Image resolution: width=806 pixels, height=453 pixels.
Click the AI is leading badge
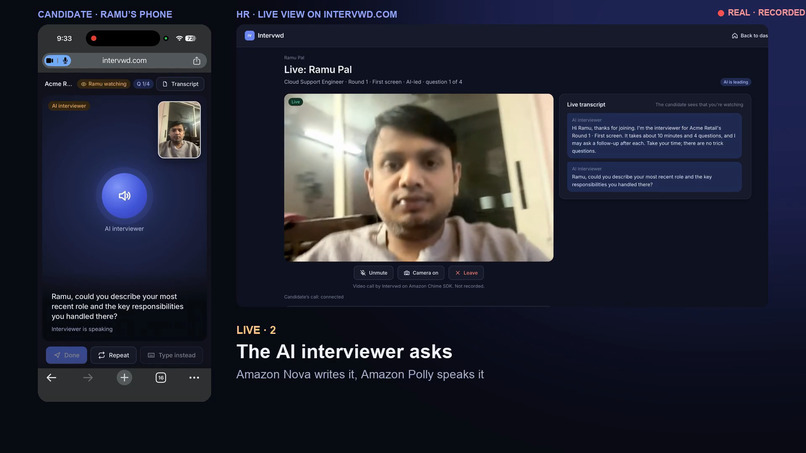pos(736,82)
